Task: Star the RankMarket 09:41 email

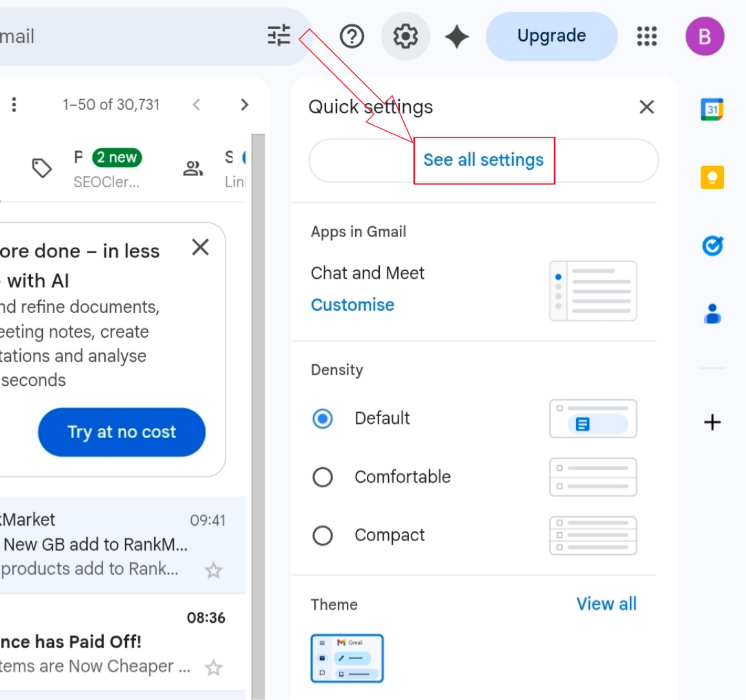Action: point(214,570)
